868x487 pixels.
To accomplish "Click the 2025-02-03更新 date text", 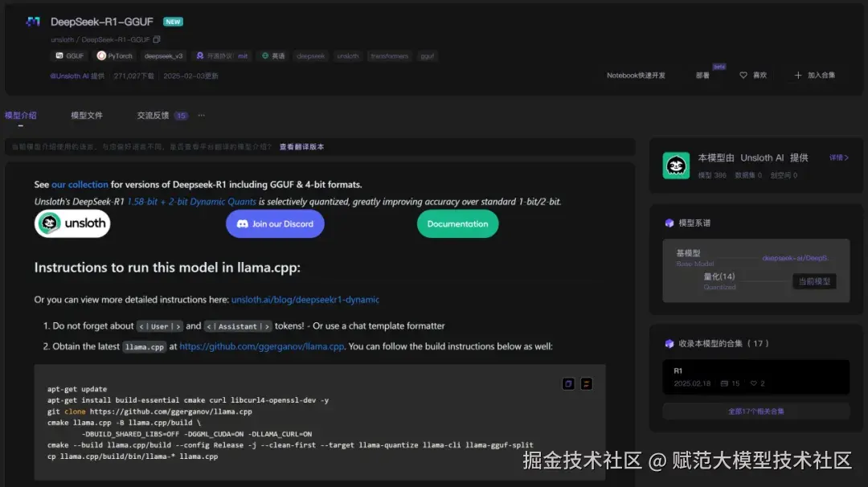I will [x=191, y=76].
